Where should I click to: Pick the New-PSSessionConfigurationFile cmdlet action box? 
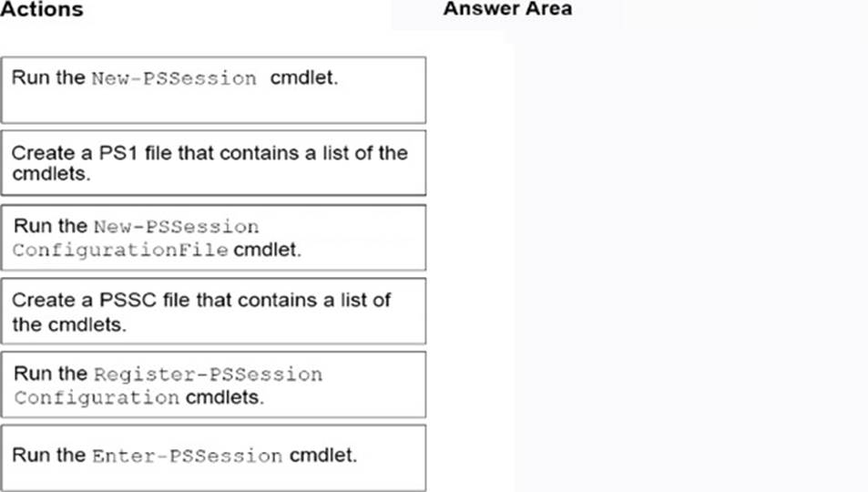[213, 237]
